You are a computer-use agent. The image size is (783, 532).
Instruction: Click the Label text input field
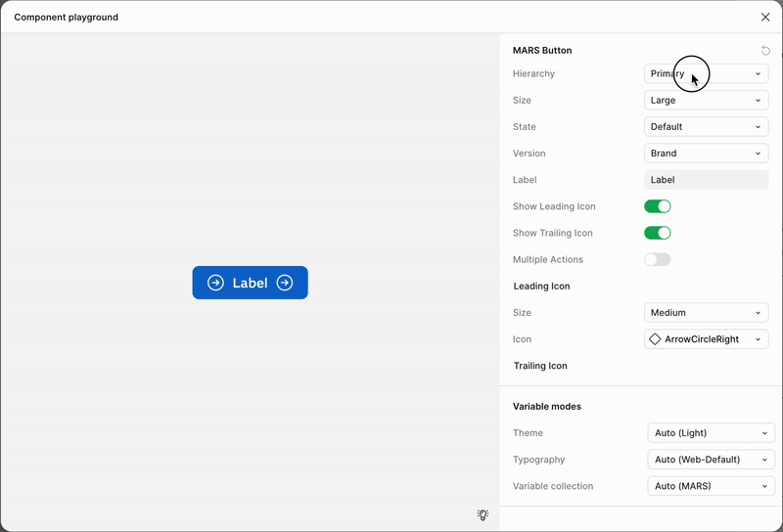(706, 180)
